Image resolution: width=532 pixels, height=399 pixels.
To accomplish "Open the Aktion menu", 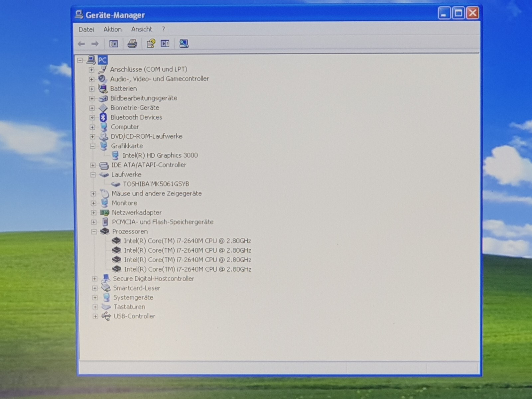I will 112,29.
